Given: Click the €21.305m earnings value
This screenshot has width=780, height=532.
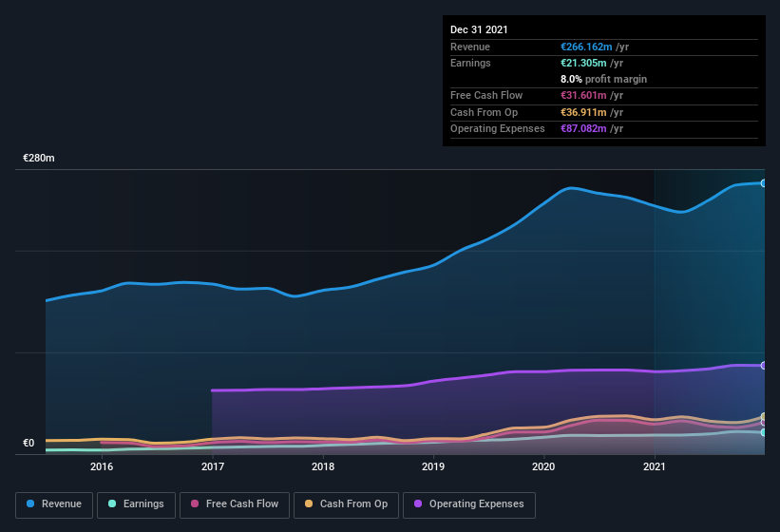Looking at the screenshot, I should [583, 63].
